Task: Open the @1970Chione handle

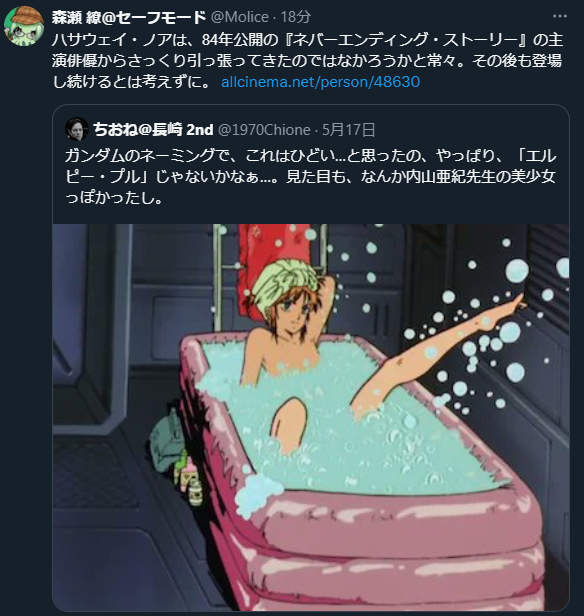Action: (264, 130)
